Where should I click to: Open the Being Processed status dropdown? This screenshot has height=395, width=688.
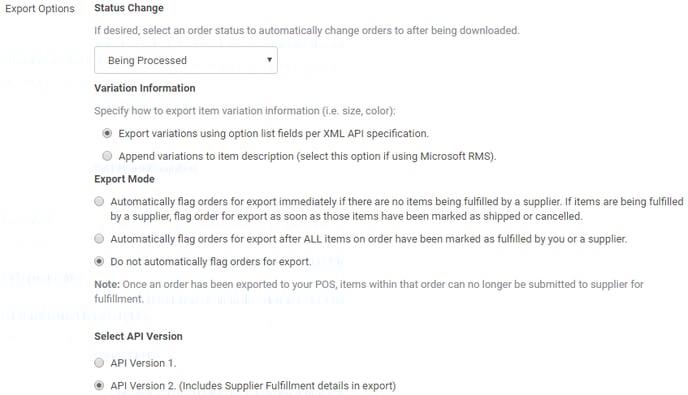pos(186,60)
